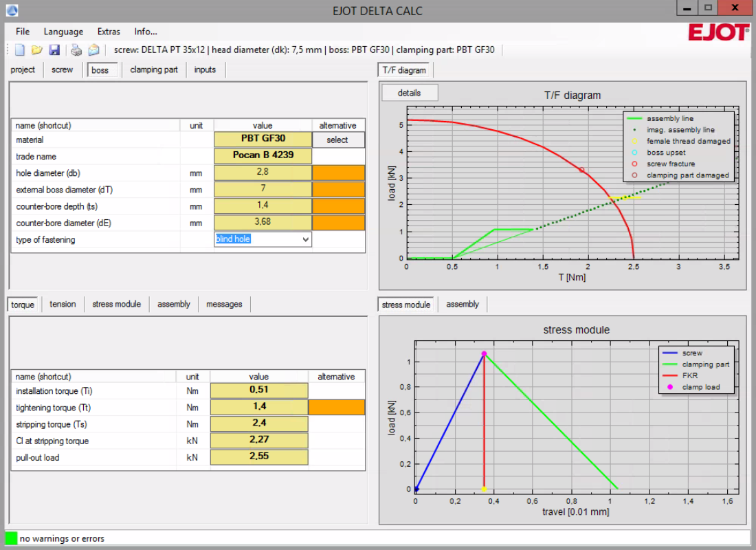Screen dimensions: 756x550
Task: Open the Language menu
Action: click(x=63, y=32)
